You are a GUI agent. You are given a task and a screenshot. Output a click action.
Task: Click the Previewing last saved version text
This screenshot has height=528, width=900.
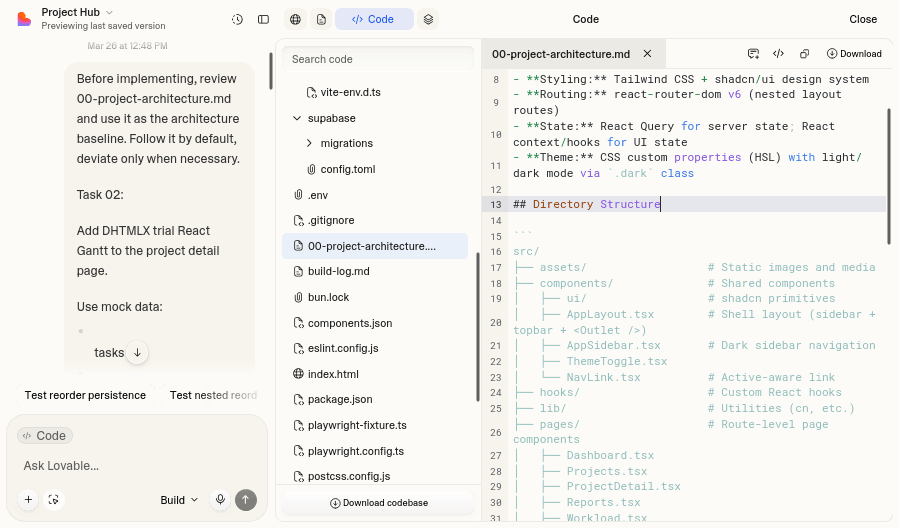pyautogui.click(x=103, y=26)
